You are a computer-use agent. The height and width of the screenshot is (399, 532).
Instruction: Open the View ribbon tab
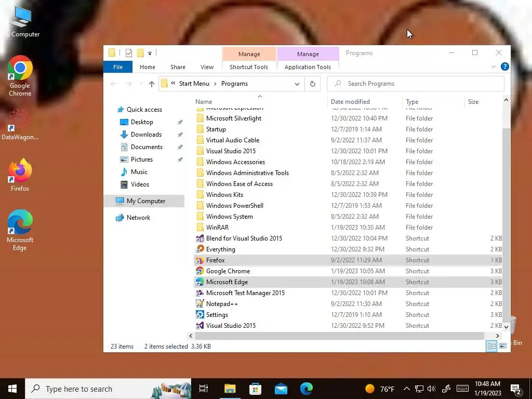point(207,67)
